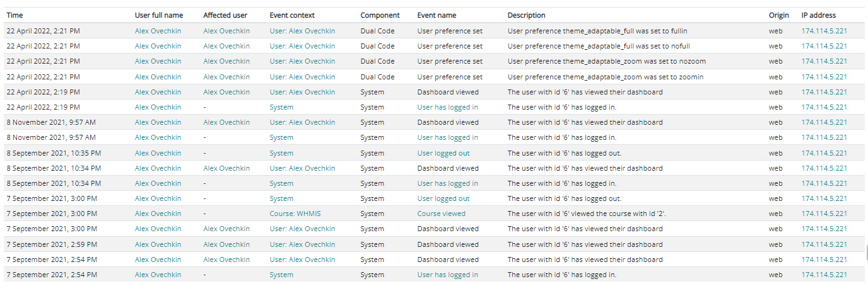This screenshot has width=868, height=291.
Task: Click affected user in the nozoom preference row
Action: (226, 61)
